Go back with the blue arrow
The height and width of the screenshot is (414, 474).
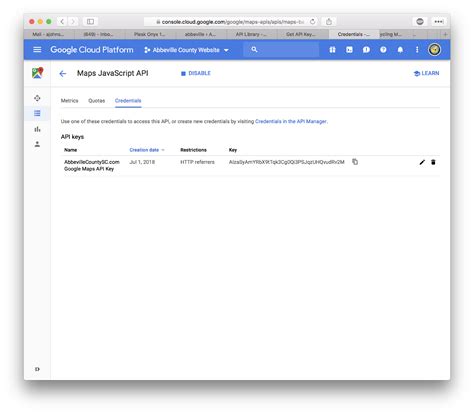point(63,74)
